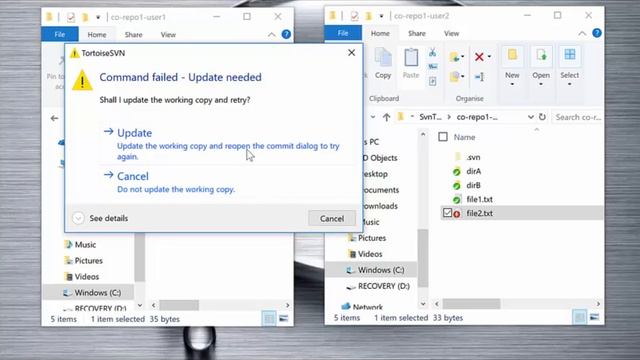Click the Paste shortcut icon in user2 ribbon

tap(433, 82)
